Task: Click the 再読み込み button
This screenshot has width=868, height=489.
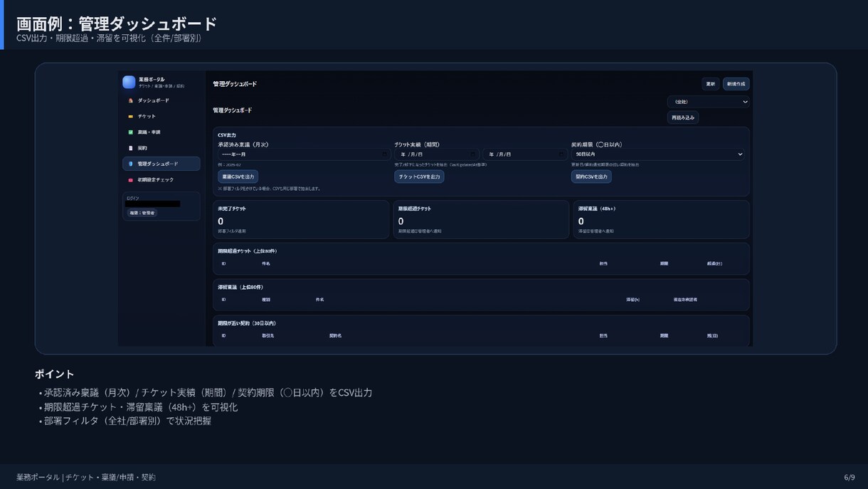Action: coord(683,117)
